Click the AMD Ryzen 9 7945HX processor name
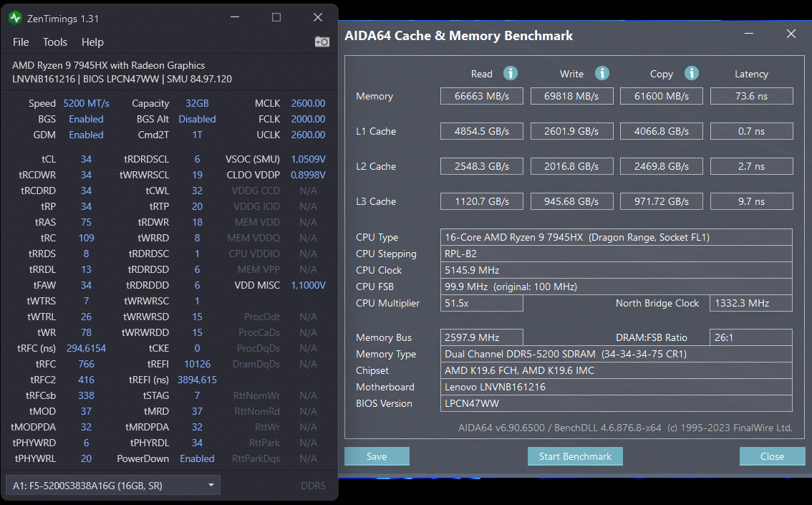812x505 pixels. [108, 65]
